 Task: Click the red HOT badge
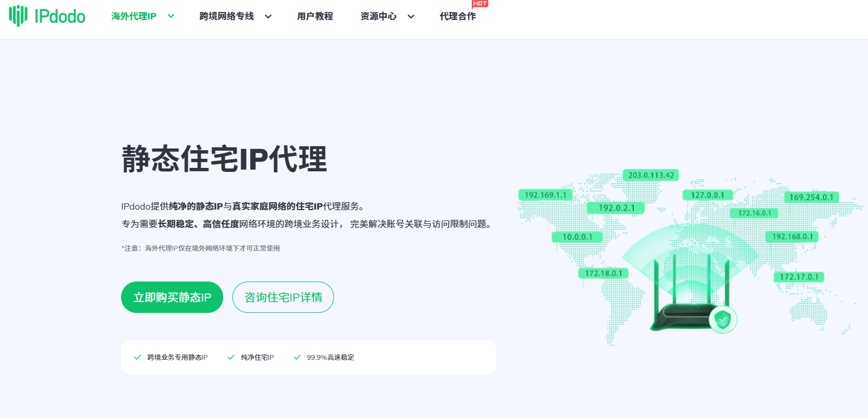[x=480, y=3]
